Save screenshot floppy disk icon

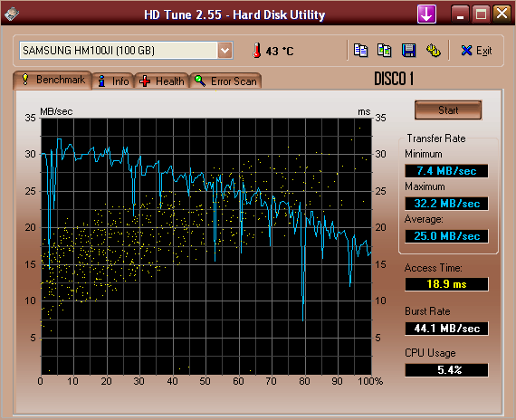click(408, 51)
